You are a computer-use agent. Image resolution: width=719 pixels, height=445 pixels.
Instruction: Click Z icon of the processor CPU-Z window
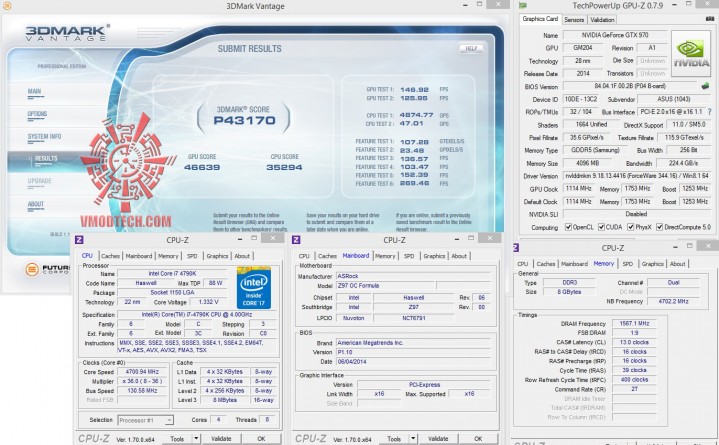coord(79,240)
